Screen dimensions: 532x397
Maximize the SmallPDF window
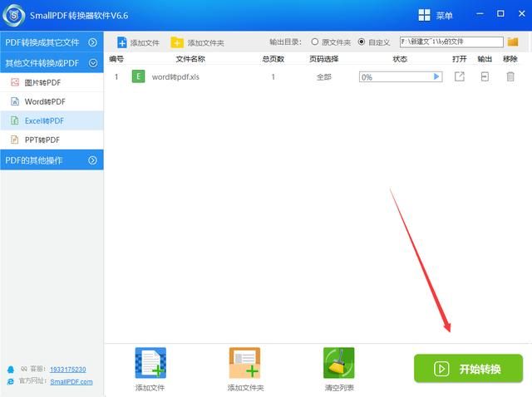[500, 14]
